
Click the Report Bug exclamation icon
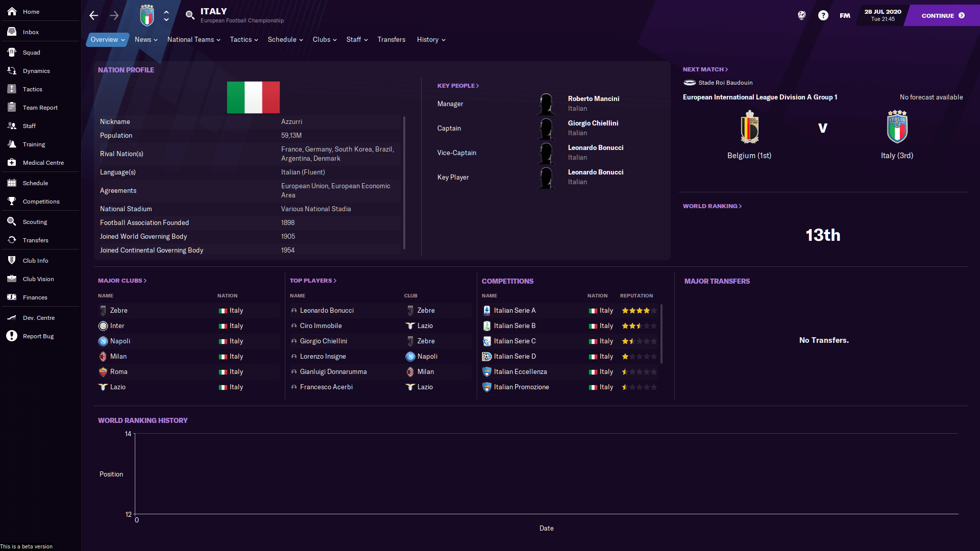pos(12,336)
